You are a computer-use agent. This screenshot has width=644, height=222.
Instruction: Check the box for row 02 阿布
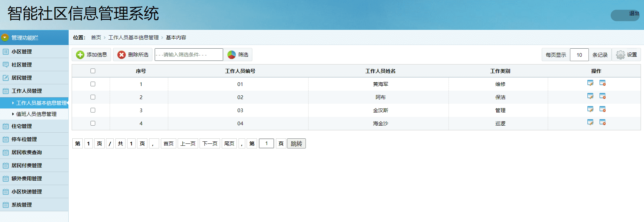click(x=93, y=97)
